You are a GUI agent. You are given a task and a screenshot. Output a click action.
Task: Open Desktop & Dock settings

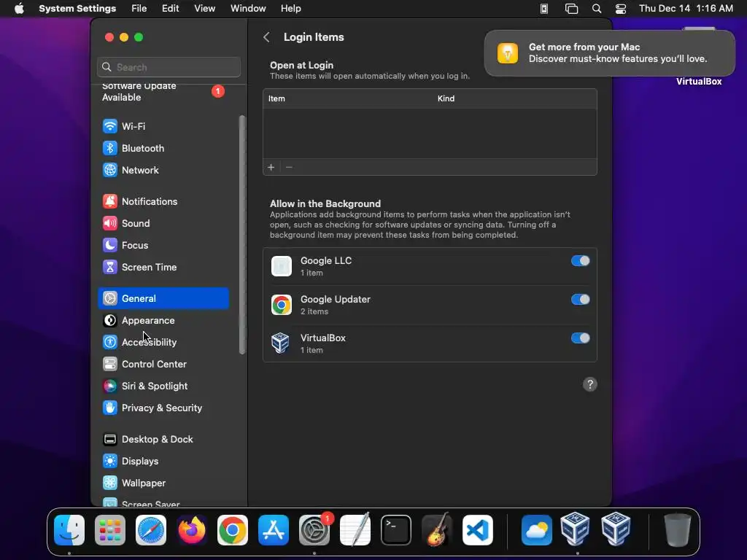click(x=163, y=440)
